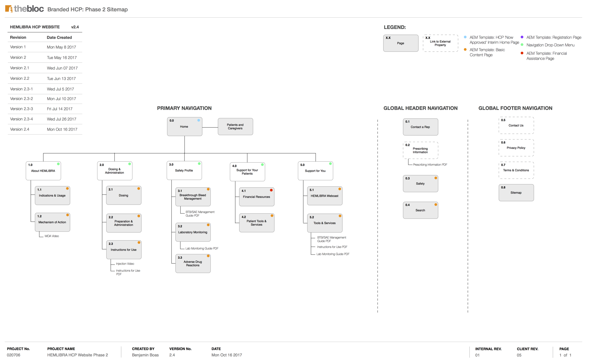The height and width of the screenshot is (364, 590).
Task: Select the 2.3 Instructions for Use box
Action: click(x=124, y=250)
